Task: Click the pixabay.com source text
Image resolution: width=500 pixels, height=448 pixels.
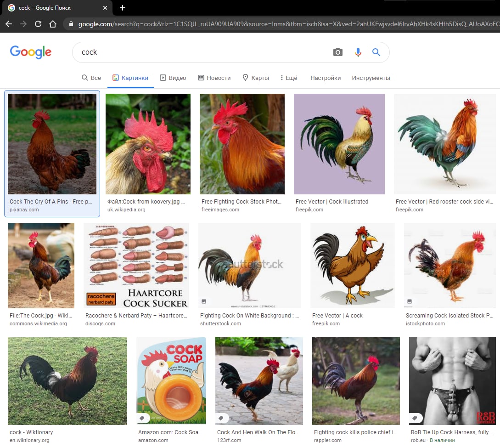Action: point(24,210)
